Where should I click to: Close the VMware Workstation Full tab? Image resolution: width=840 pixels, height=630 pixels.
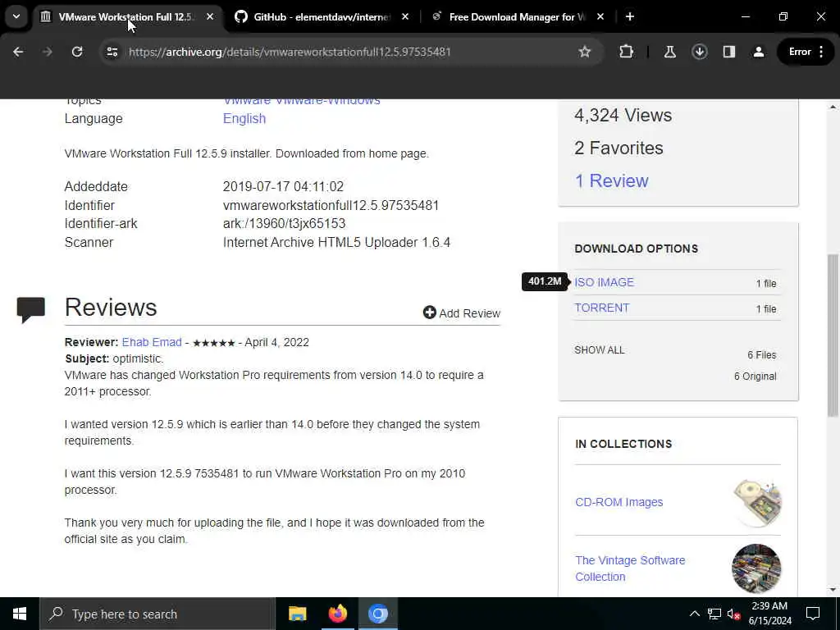(210, 17)
